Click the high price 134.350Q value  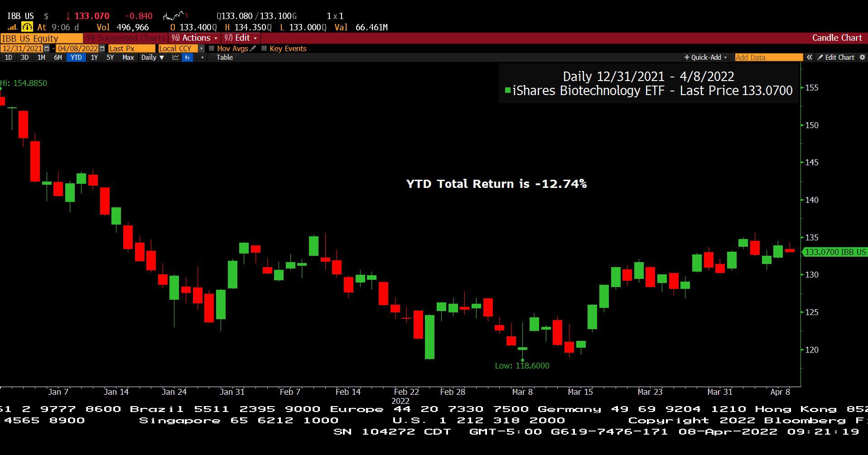pos(253,28)
